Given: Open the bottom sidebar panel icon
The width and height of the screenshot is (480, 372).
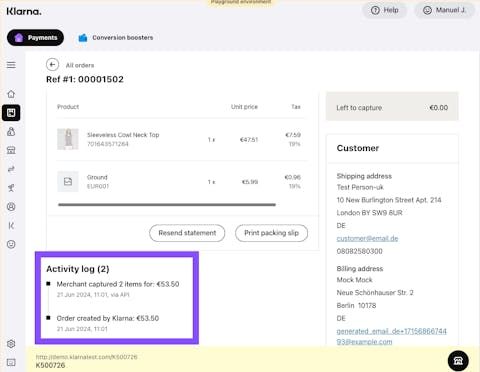Looking at the screenshot, I should click(11, 362).
